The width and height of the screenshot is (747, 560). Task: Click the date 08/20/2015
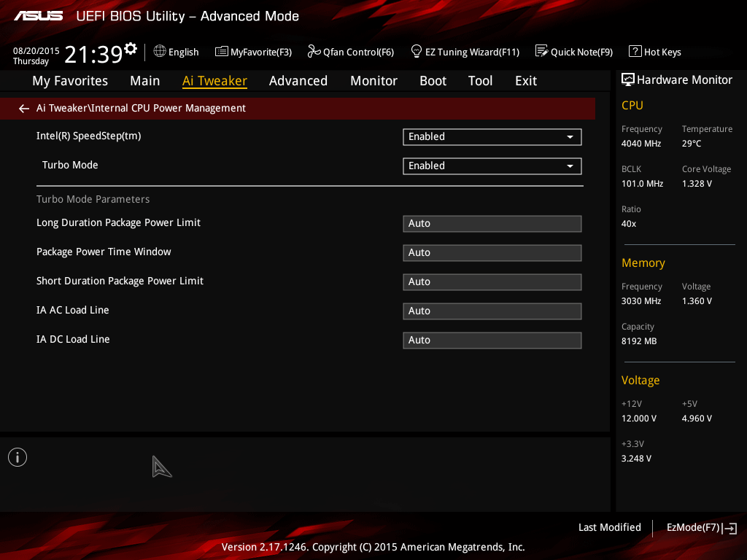[x=36, y=51]
